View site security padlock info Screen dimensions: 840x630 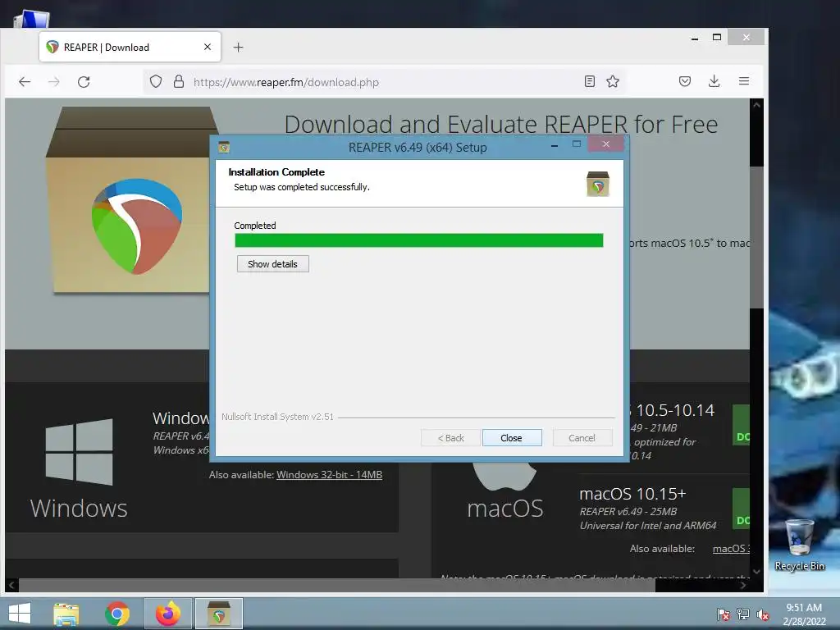(179, 81)
